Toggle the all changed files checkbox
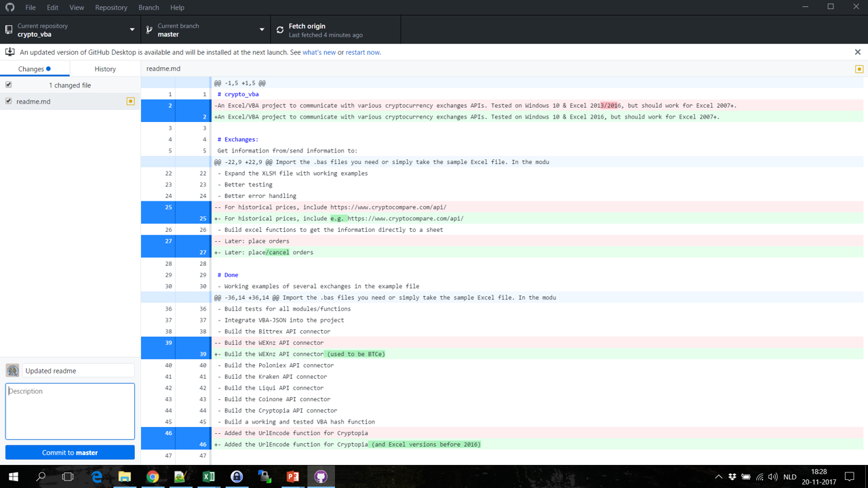 pyautogui.click(x=9, y=85)
